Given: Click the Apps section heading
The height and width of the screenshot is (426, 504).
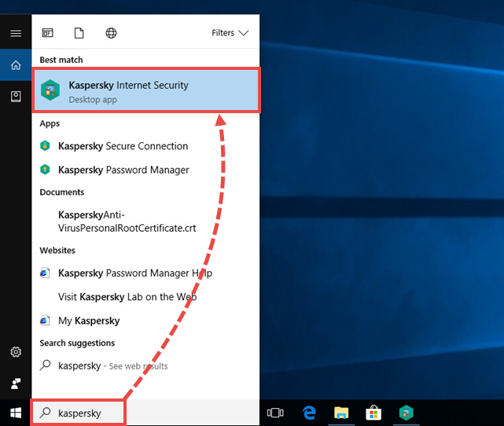Looking at the screenshot, I should (x=50, y=123).
